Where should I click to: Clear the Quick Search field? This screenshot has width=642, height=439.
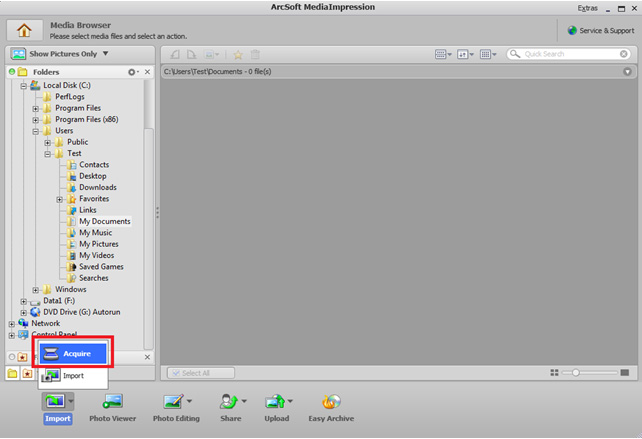coord(624,54)
